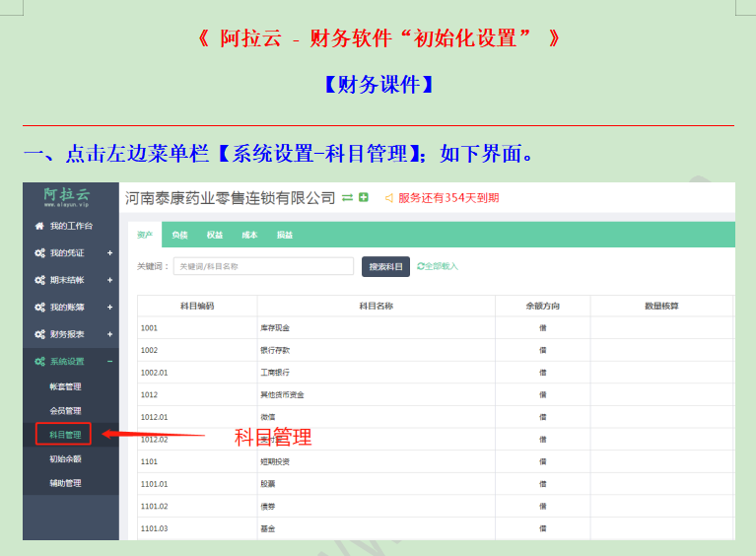Select the row with code 1101
Image resolution: width=756 pixels, height=556 pixels.
click(x=436, y=461)
